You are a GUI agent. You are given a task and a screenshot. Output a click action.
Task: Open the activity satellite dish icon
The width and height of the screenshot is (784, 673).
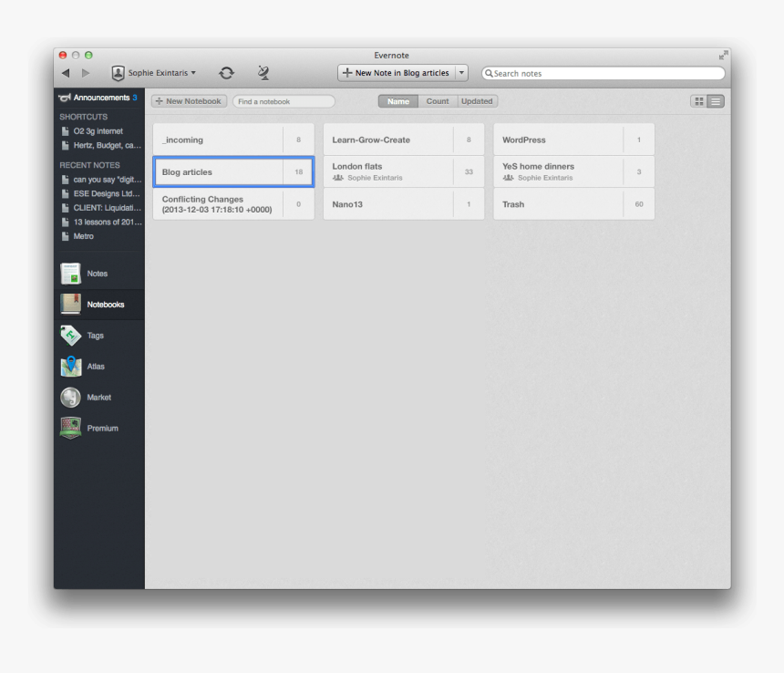(263, 73)
